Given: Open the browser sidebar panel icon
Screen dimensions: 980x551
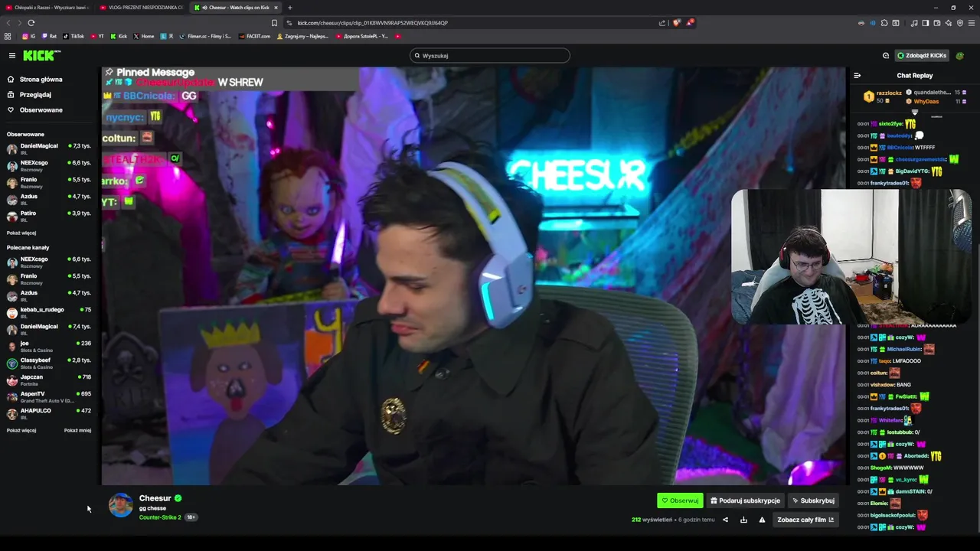Looking at the screenshot, I should 926,23.
